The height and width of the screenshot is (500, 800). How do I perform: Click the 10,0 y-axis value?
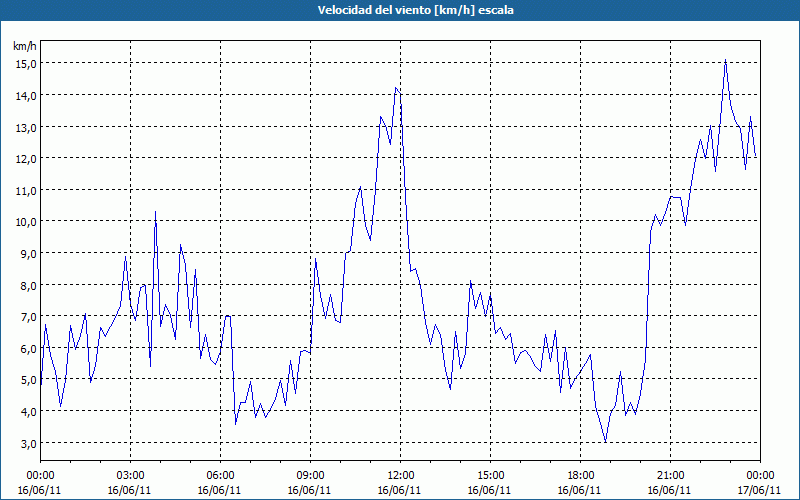(x=25, y=221)
